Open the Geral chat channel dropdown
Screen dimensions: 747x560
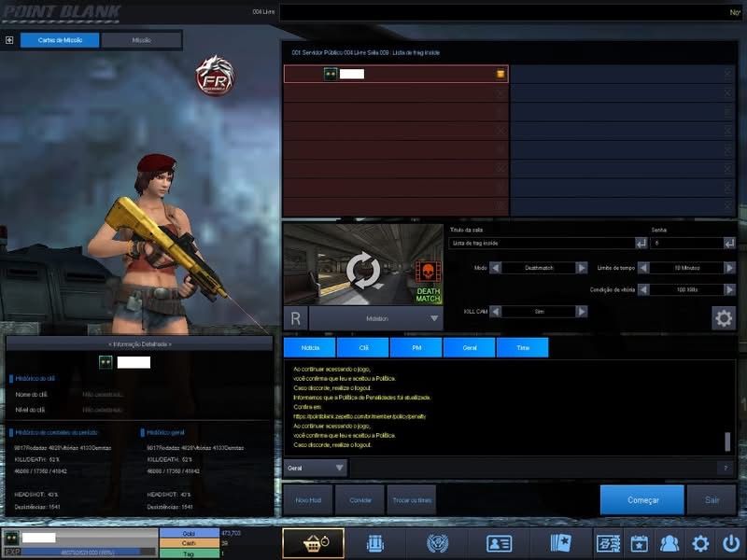(316, 469)
